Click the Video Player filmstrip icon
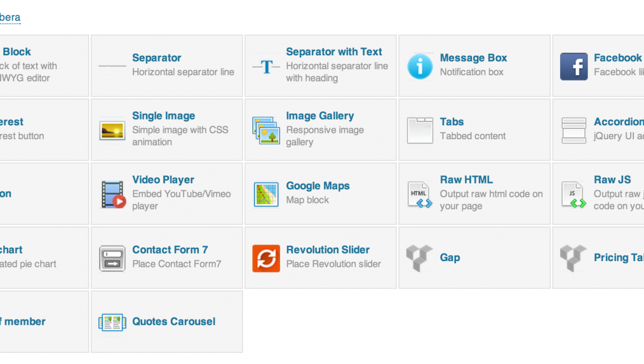The height and width of the screenshot is (364, 644). [113, 194]
